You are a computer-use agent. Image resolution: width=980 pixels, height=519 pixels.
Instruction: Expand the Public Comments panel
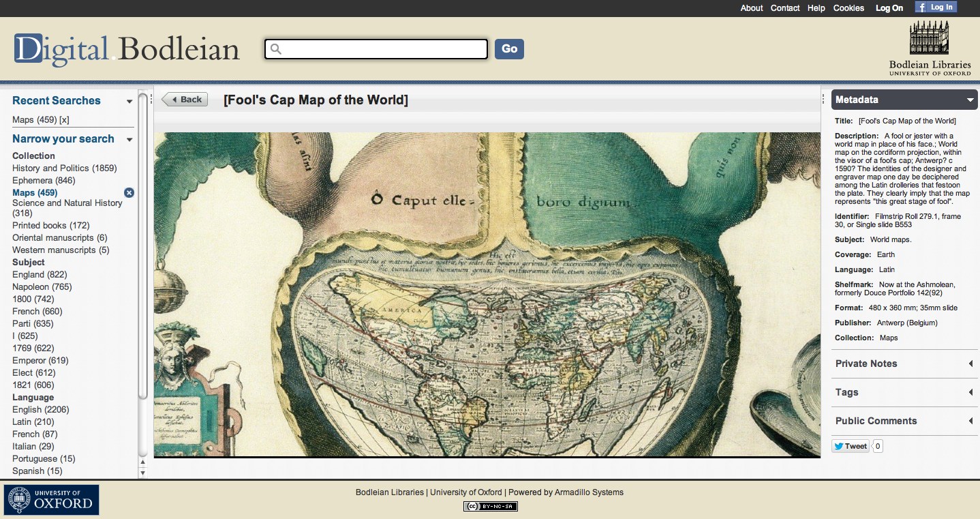point(904,421)
